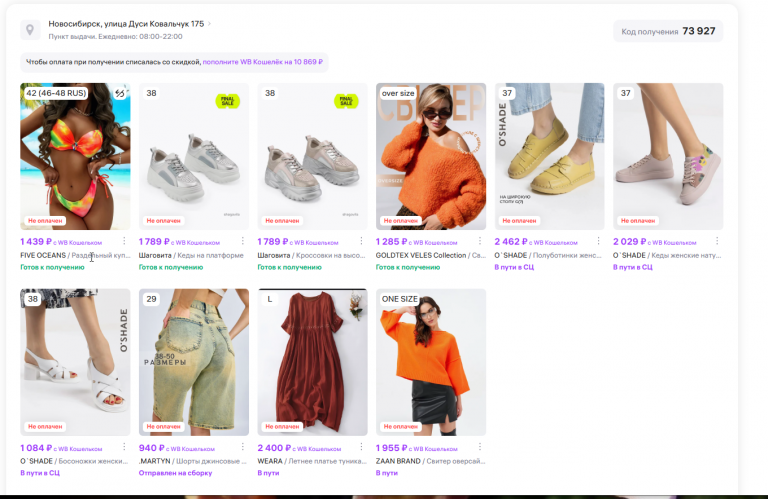
Task: Click the over size label on orange sweater
Action: click(x=398, y=93)
